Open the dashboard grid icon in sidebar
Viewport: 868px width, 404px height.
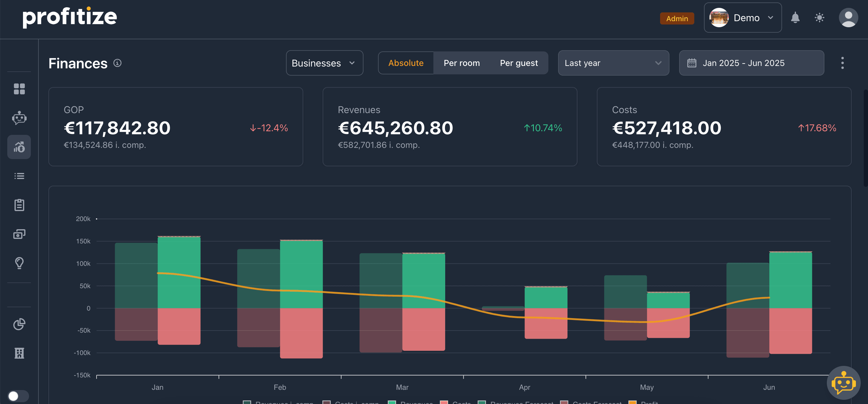coord(19,89)
